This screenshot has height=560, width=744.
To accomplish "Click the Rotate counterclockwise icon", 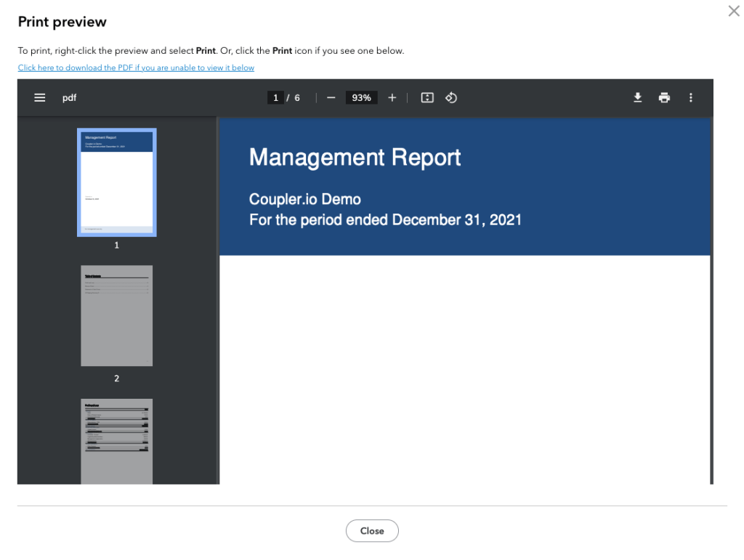I will [x=451, y=97].
